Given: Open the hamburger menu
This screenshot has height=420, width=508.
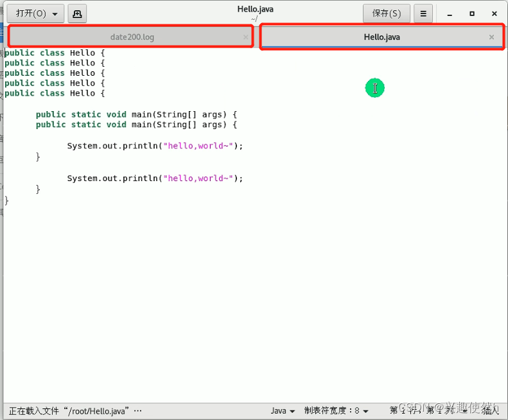Looking at the screenshot, I should (x=423, y=13).
